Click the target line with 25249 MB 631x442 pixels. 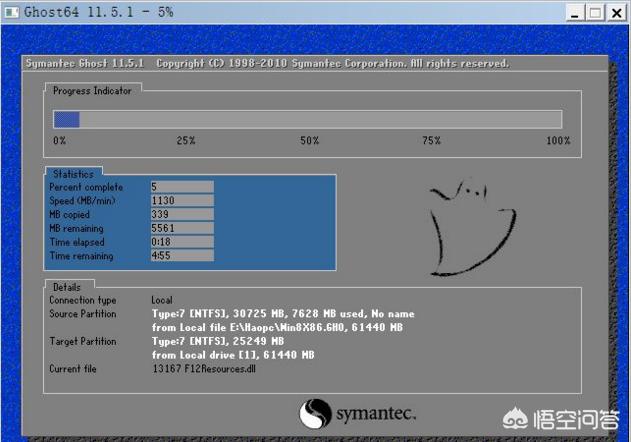click(x=218, y=341)
